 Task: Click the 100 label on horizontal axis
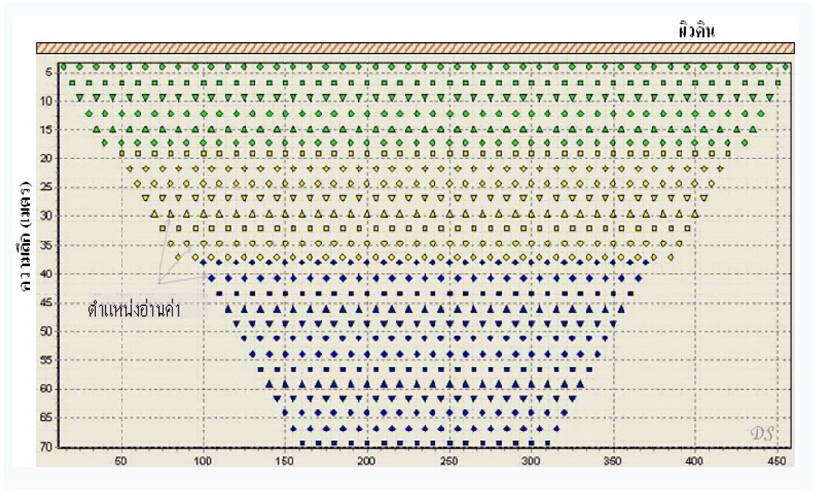(x=203, y=461)
